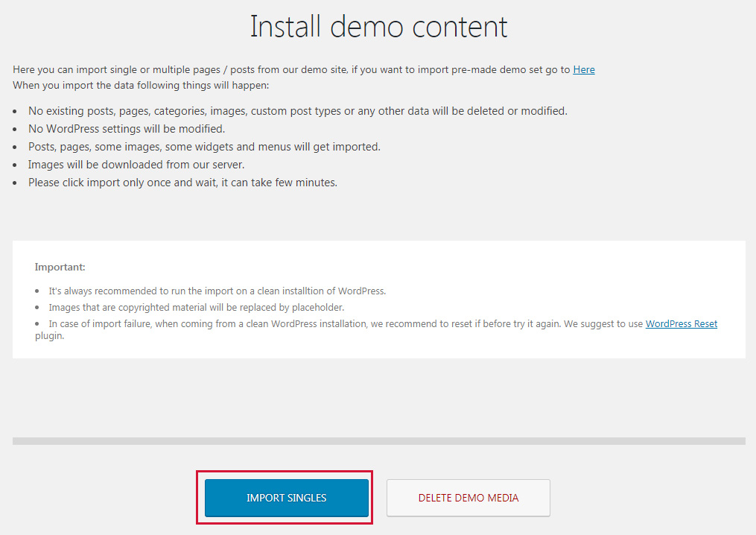Follow the WordPress Reset plugin link
The width and height of the screenshot is (756, 535).
click(x=681, y=324)
